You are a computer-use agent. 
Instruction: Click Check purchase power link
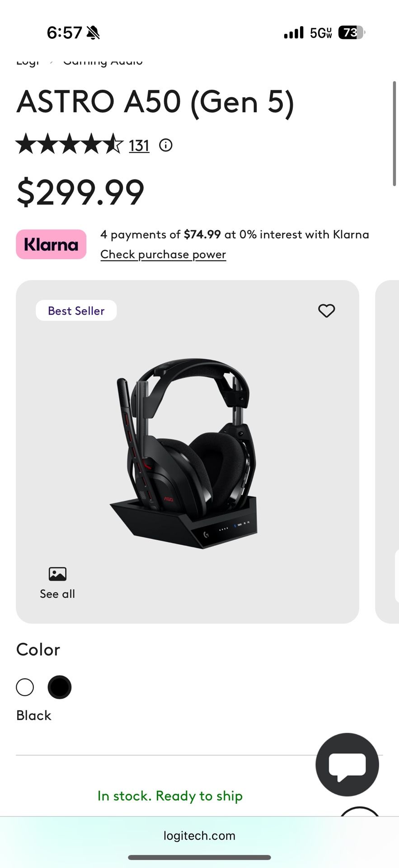pos(163,255)
